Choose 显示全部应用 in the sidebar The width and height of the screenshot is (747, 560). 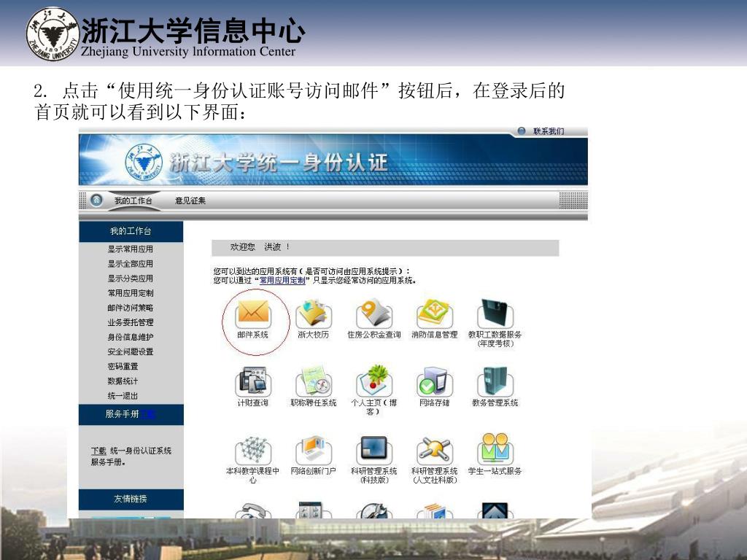point(131,264)
